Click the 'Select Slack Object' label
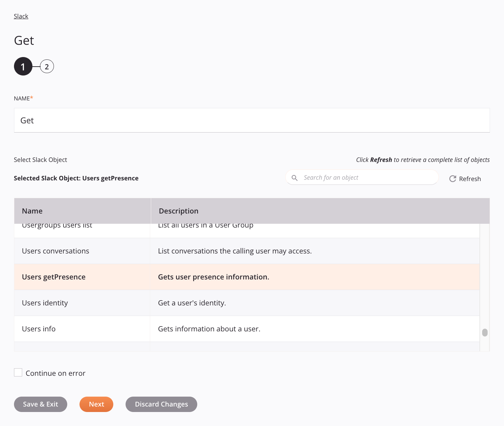The height and width of the screenshot is (426, 504). point(40,160)
